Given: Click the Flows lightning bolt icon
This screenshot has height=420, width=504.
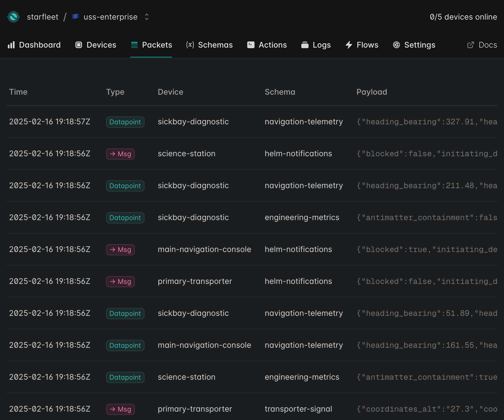Looking at the screenshot, I should [x=349, y=45].
